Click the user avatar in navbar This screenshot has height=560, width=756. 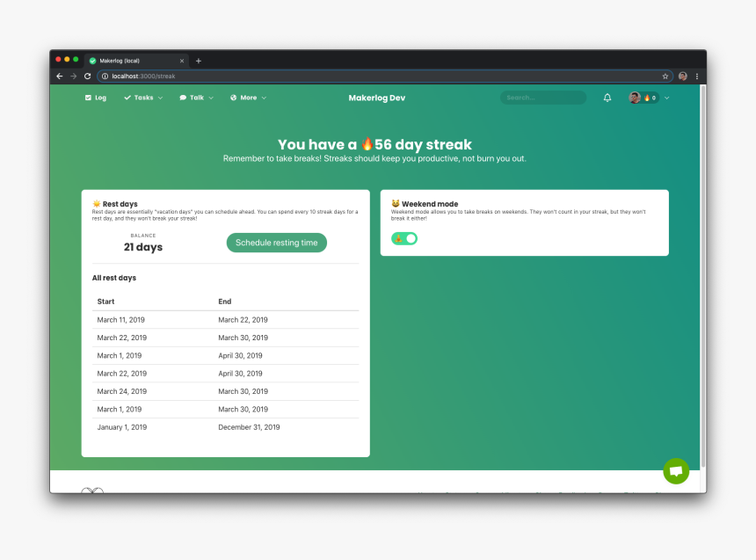tap(635, 98)
